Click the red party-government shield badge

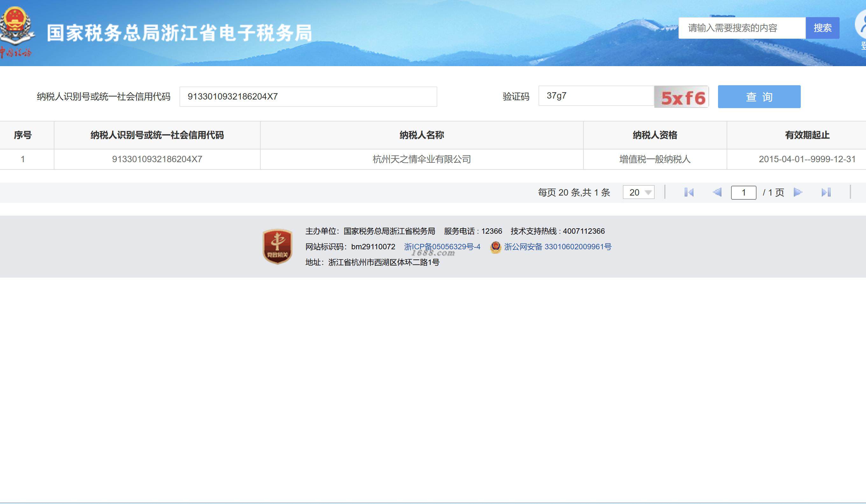pyautogui.click(x=277, y=246)
